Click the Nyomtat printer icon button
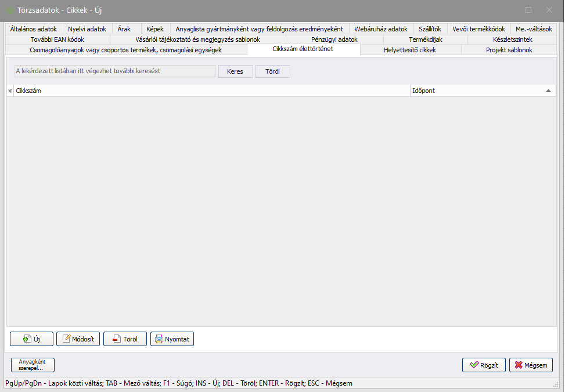 [x=172, y=339]
